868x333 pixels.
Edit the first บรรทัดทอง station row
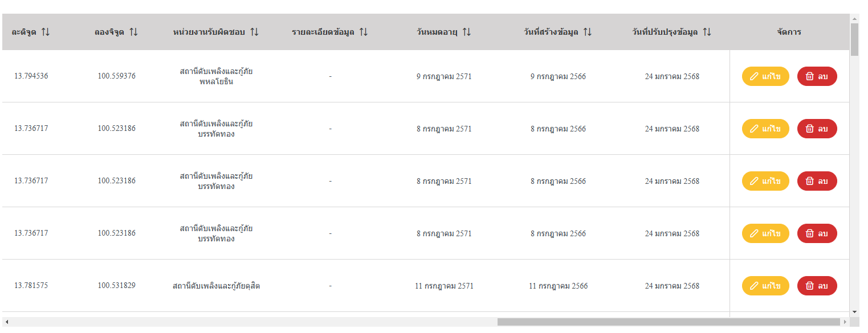tap(765, 129)
